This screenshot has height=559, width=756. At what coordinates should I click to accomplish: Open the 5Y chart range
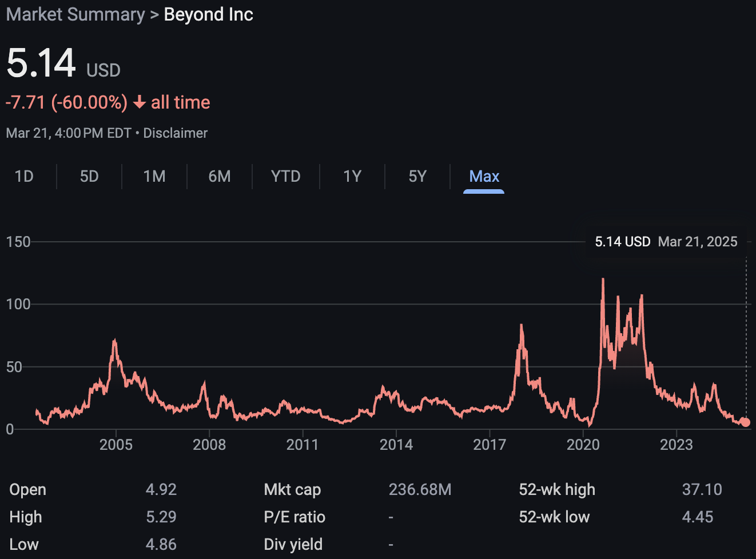pos(417,176)
